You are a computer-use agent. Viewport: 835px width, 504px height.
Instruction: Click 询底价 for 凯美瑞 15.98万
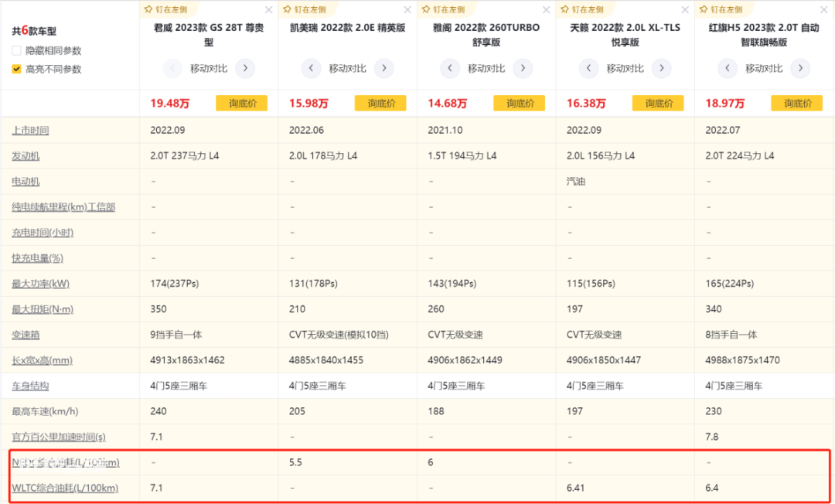point(380,104)
